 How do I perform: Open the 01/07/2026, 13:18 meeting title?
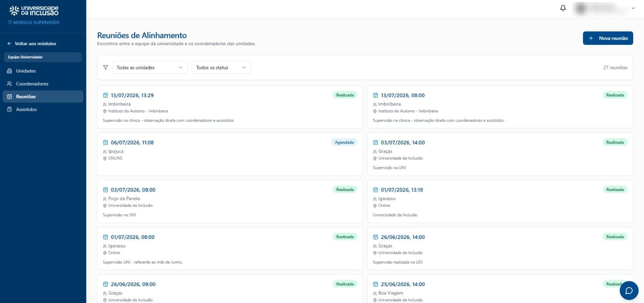click(402, 190)
